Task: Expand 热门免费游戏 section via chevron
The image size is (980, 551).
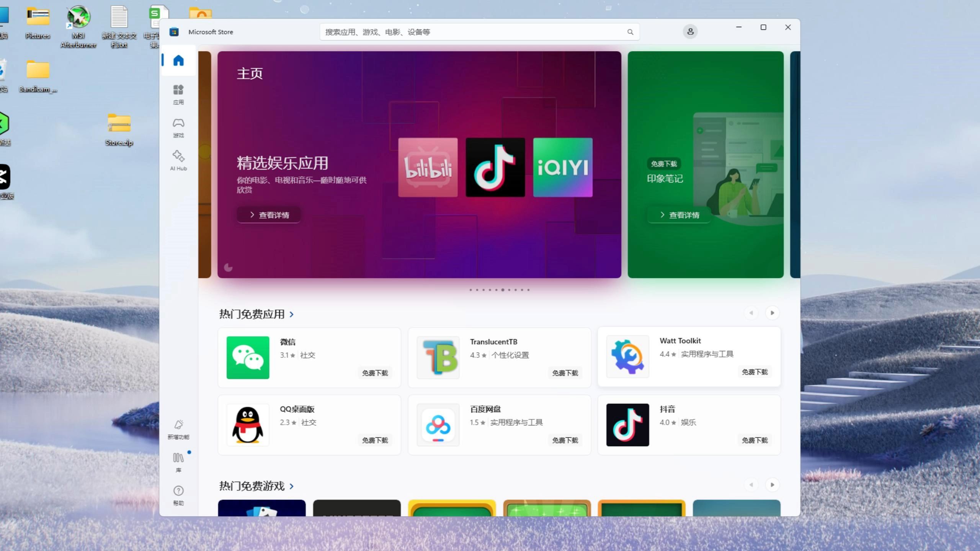Action: (x=292, y=486)
